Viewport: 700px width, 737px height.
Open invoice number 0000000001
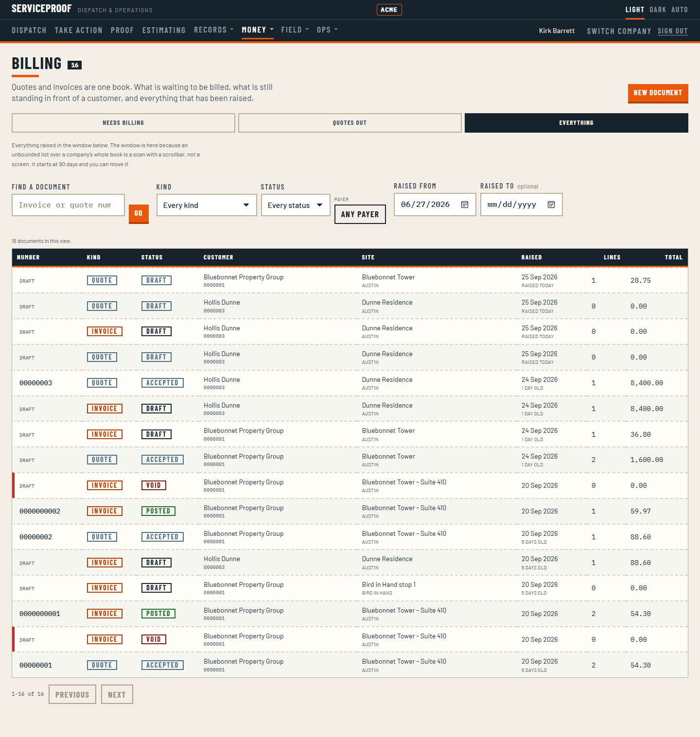pos(40,614)
